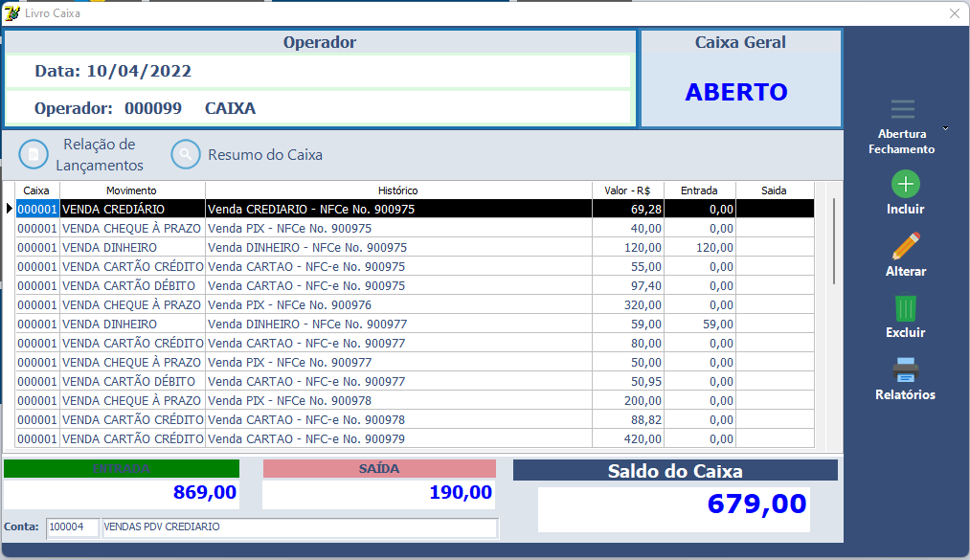The image size is (970, 560).
Task: Click the green Incluir plus icon
Action: pyautogui.click(x=905, y=184)
